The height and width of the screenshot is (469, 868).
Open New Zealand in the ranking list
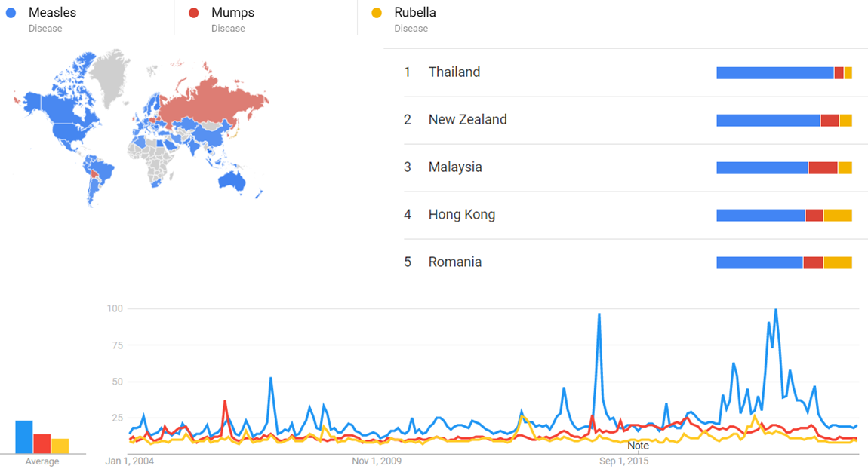point(467,120)
